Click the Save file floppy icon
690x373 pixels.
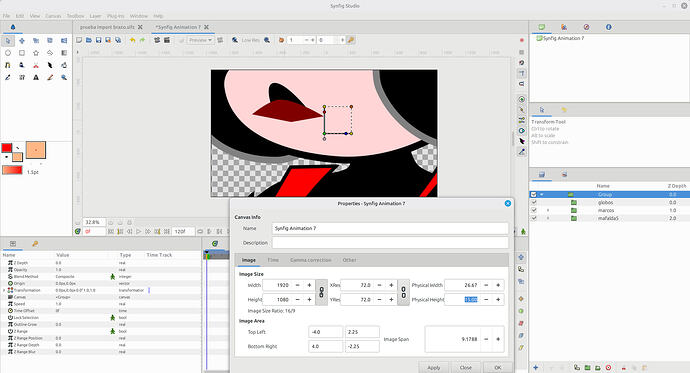pyautogui.click(x=99, y=40)
